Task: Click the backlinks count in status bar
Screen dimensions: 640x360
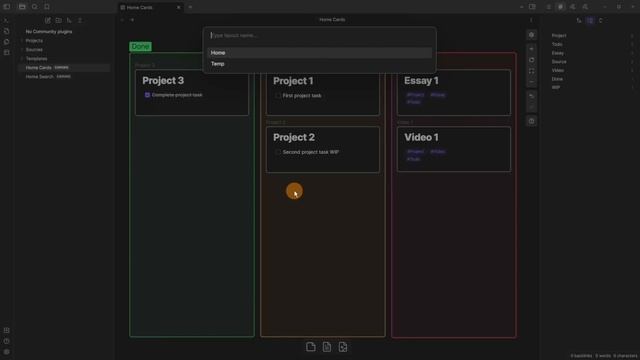Action: (x=581, y=356)
